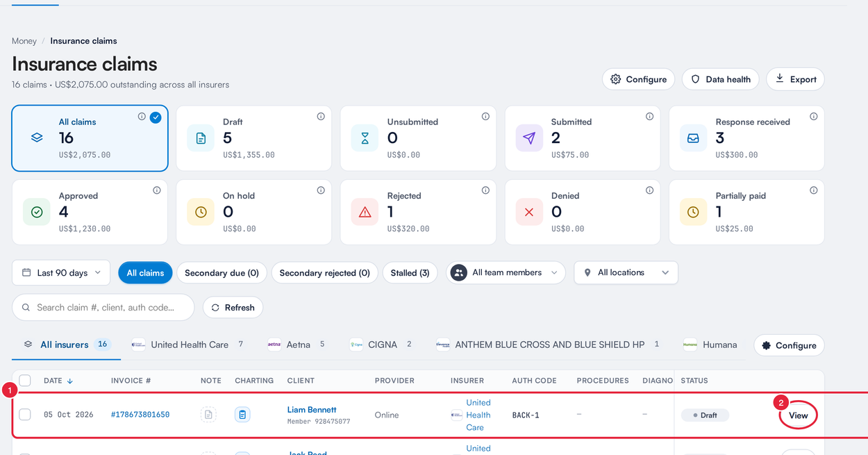The height and width of the screenshot is (455, 868).
Task: Tick the select-all checkbox in table header
Action: [x=25, y=381]
